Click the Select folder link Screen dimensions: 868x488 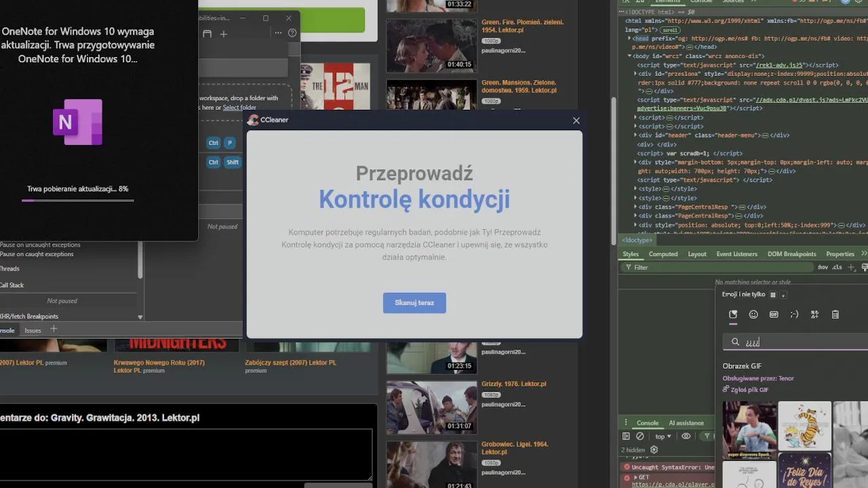pos(239,108)
